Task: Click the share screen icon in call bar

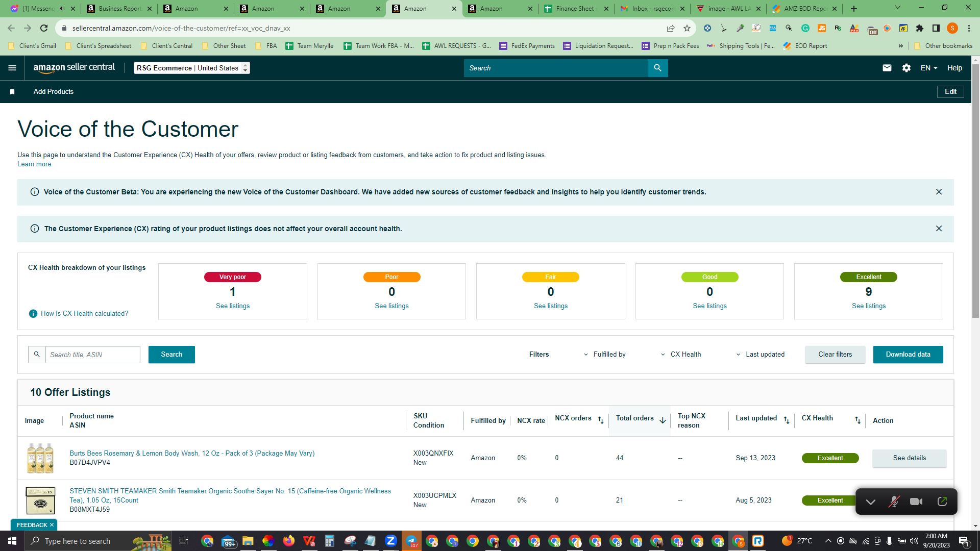Action: point(942,502)
